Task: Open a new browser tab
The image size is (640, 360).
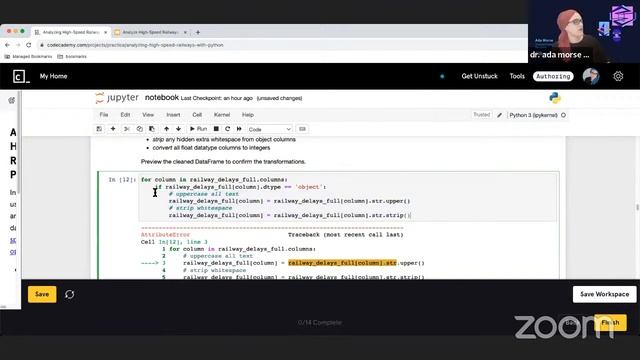Action: [x=198, y=32]
